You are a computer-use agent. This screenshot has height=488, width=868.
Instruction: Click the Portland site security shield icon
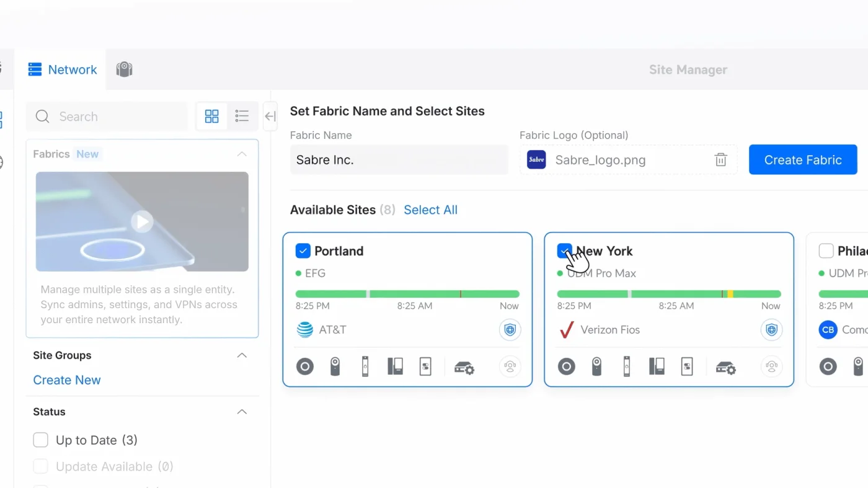point(510,330)
